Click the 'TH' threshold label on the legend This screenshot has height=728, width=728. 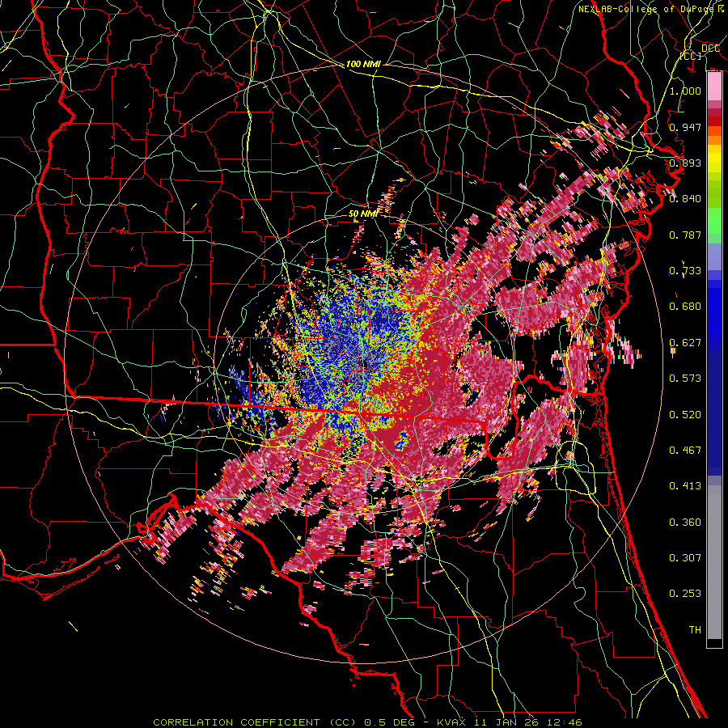point(695,630)
